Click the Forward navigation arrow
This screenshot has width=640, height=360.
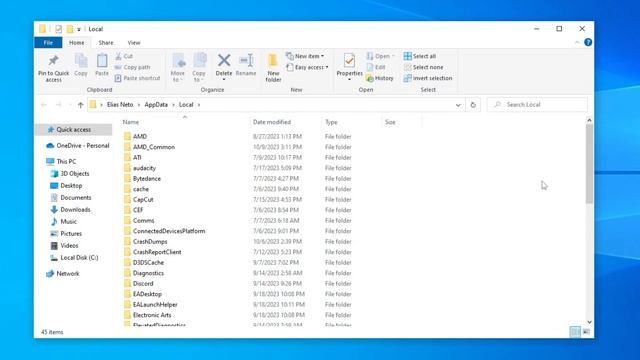click(x=58, y=105)
